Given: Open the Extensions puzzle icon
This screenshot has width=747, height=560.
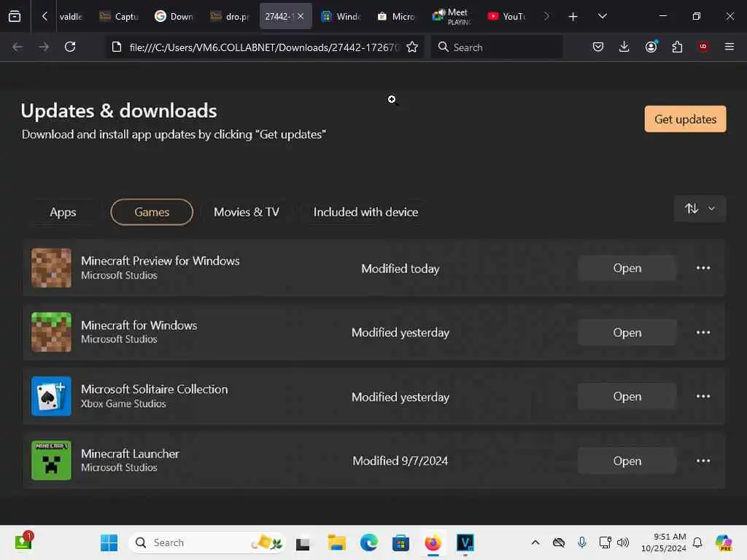Looking at the screenshot, I should tap(677, 47).
